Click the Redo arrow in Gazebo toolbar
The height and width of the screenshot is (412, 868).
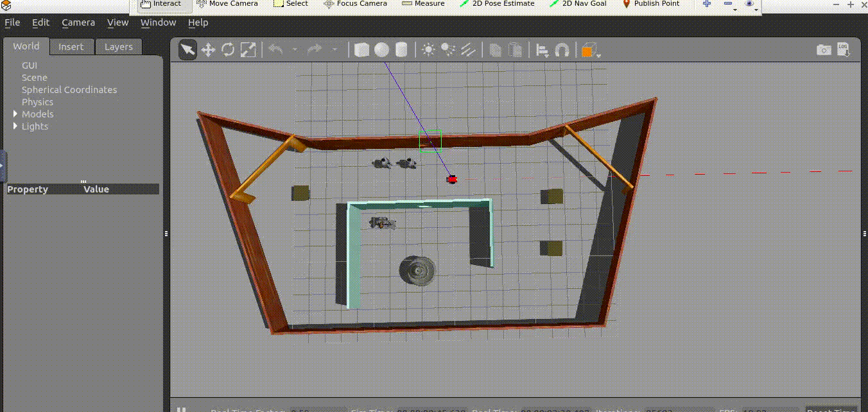tap(315, 49)
